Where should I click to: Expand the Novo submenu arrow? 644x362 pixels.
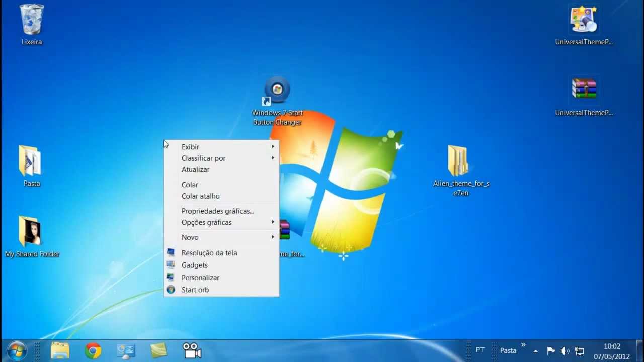pyautogui.click(x=273, y=237)
